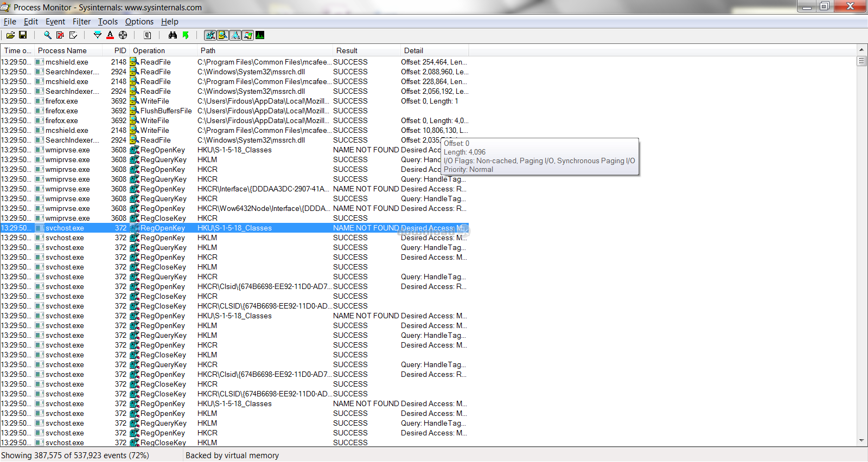Screen dimensions: 868x462
Task: Open the Tools menu
Action: (x=108, y=22)
